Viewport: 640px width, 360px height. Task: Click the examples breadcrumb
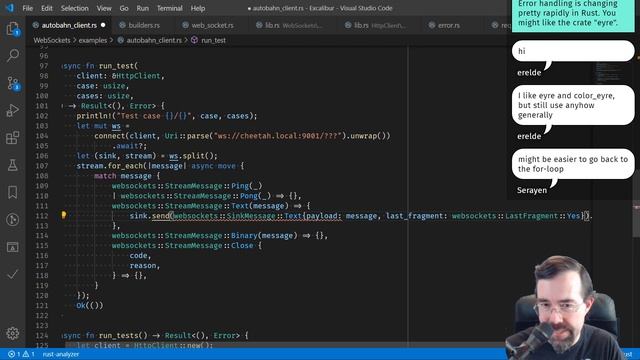click(x=93, y=40)
